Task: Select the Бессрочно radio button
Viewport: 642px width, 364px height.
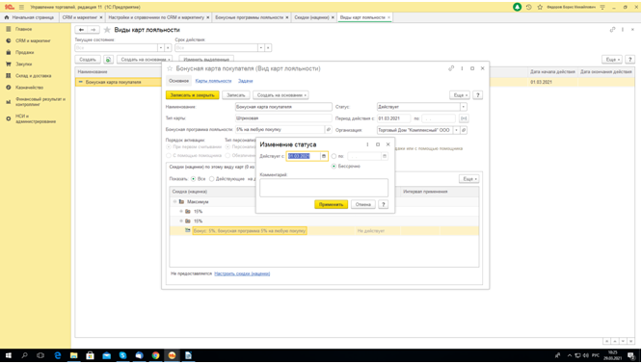Action: [334, 166]
